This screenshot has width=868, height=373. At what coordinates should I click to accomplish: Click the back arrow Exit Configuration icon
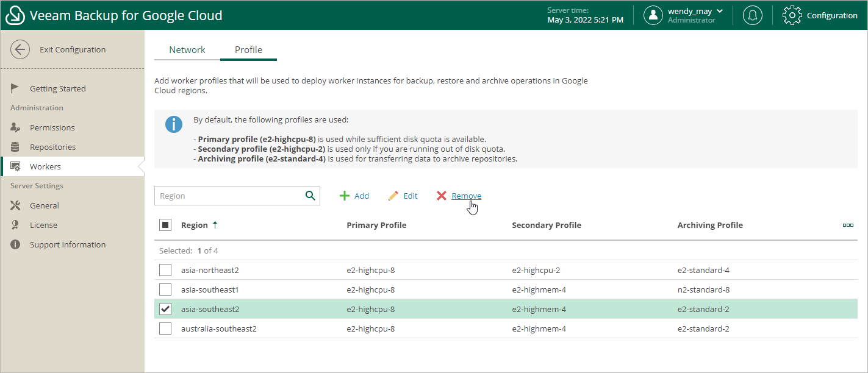pos(20,50)
